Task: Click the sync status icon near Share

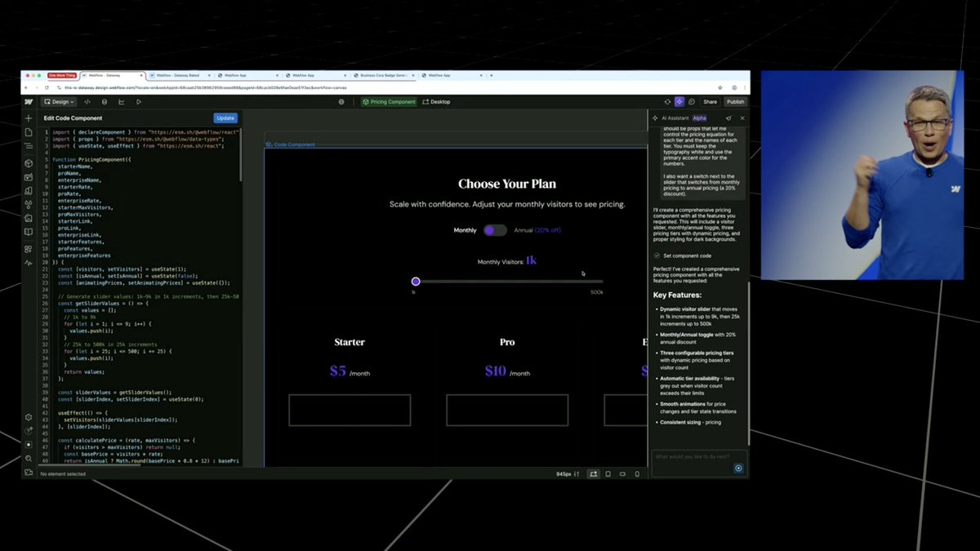Action: (x=666, y=102)
